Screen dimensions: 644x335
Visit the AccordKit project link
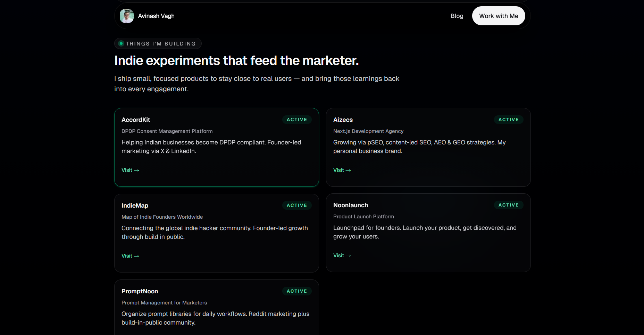(130, 170)
